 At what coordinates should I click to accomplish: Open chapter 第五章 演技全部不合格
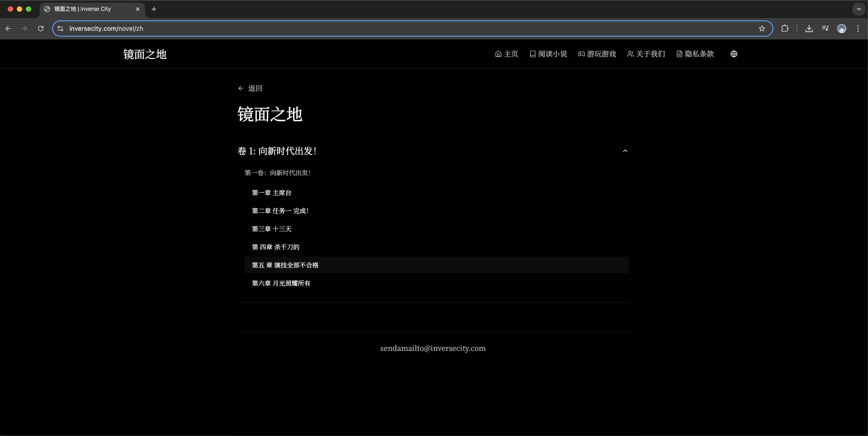[285, 265]
